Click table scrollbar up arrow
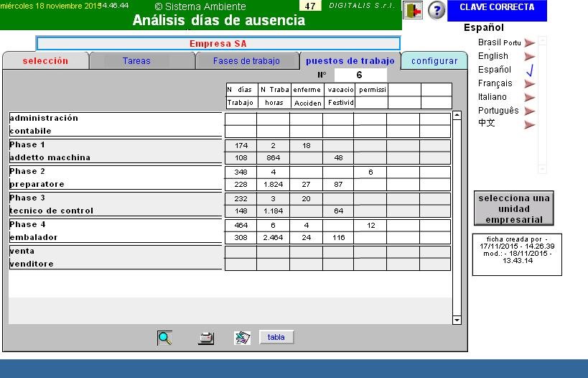 (457, 115)
